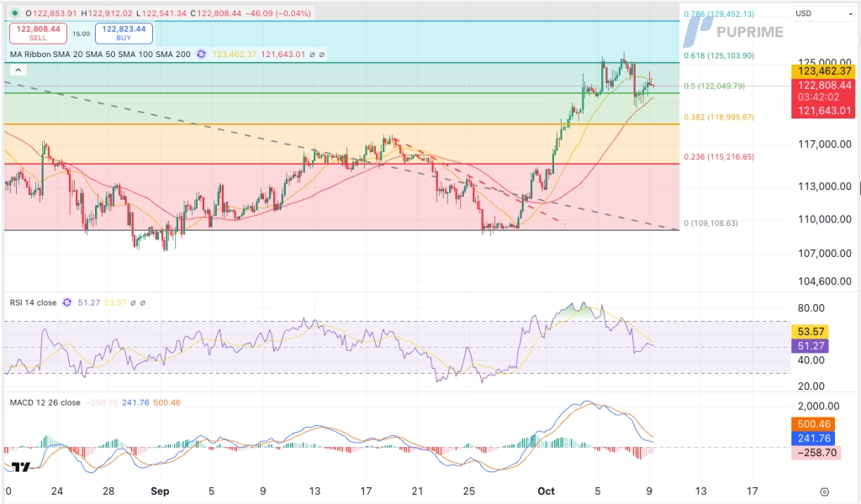Click first null-value symbol on MA Ribbon

click(x=311, y=54)
